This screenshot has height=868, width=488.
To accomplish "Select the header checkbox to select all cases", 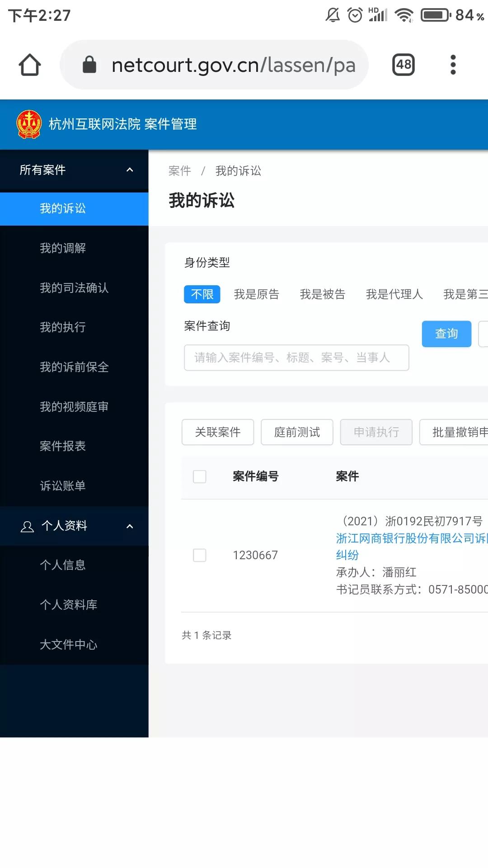I will 199,476.
